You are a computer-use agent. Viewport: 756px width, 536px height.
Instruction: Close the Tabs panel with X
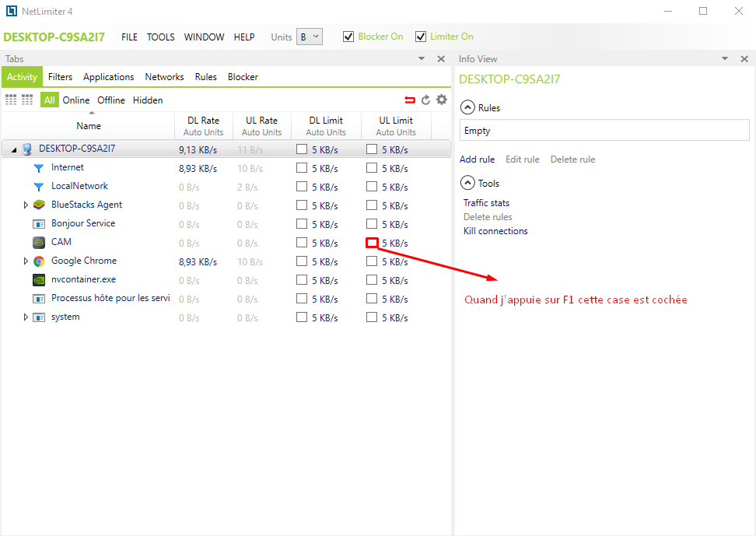click(x=441, y=59)
